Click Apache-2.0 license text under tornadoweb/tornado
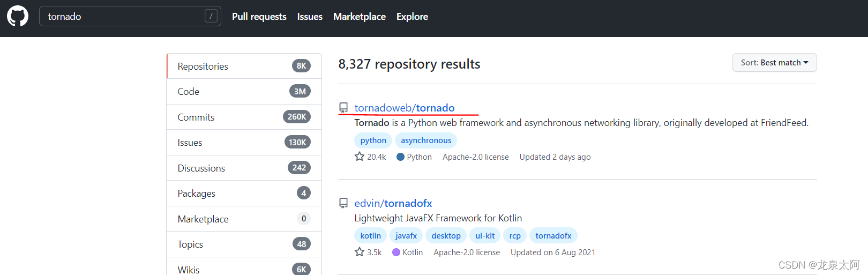The height and width of the screenshot is (275, 868). (x=476, y=157)
